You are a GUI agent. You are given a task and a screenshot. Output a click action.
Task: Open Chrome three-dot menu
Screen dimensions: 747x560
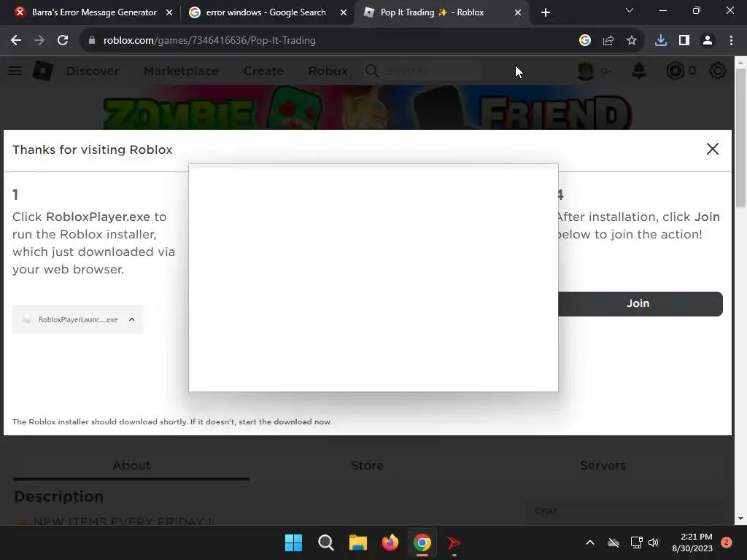coord(731,41)
